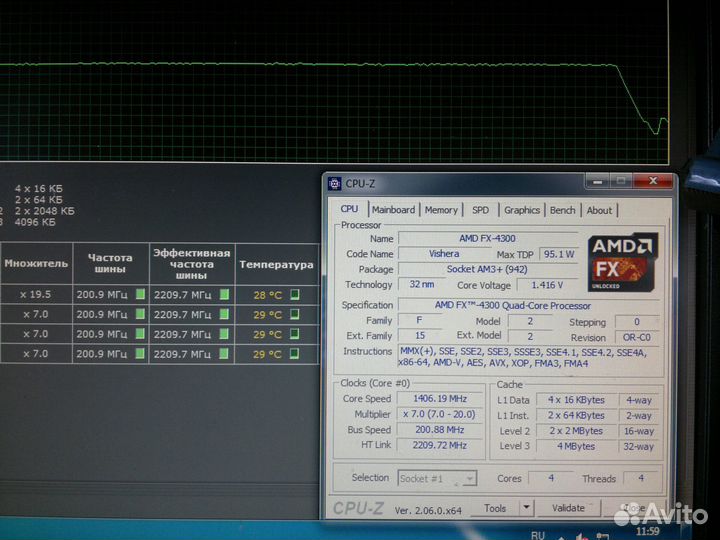Click the Socket AM3+ (942) package field

(x=487, y=269)
